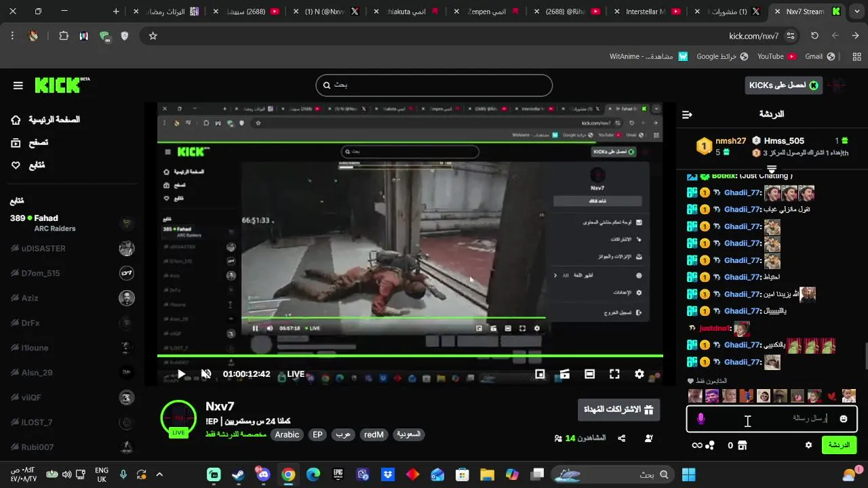
Task: Open Steam from the taskbar
Action: tap(238, 474)
